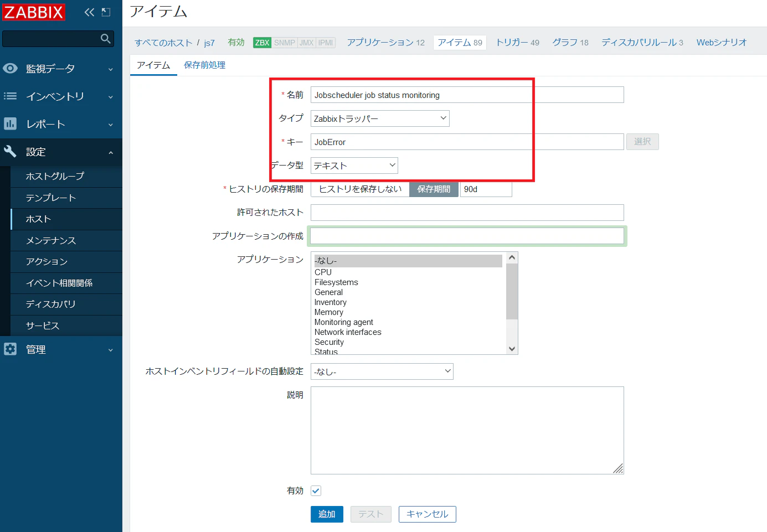Click the 許可されたホスト input field
Viewport: 767px width, 532px height.
click(467, 213)
